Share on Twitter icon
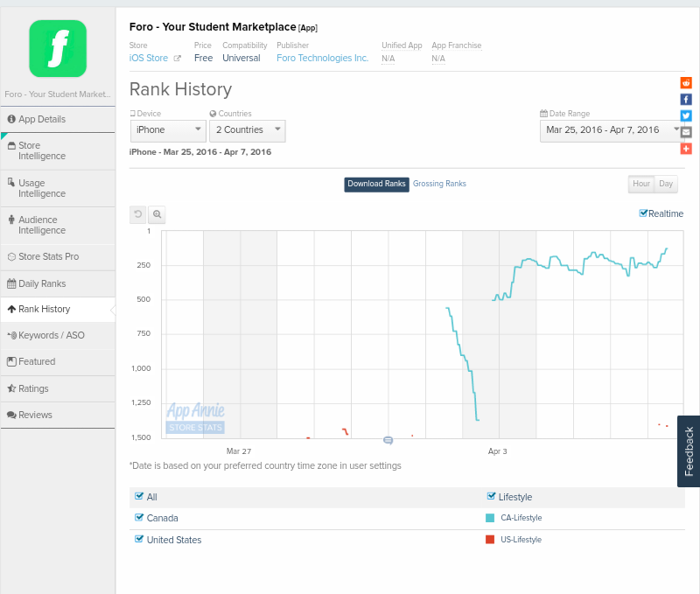Viewport: 700px width, 594px height. click(686, 116)
